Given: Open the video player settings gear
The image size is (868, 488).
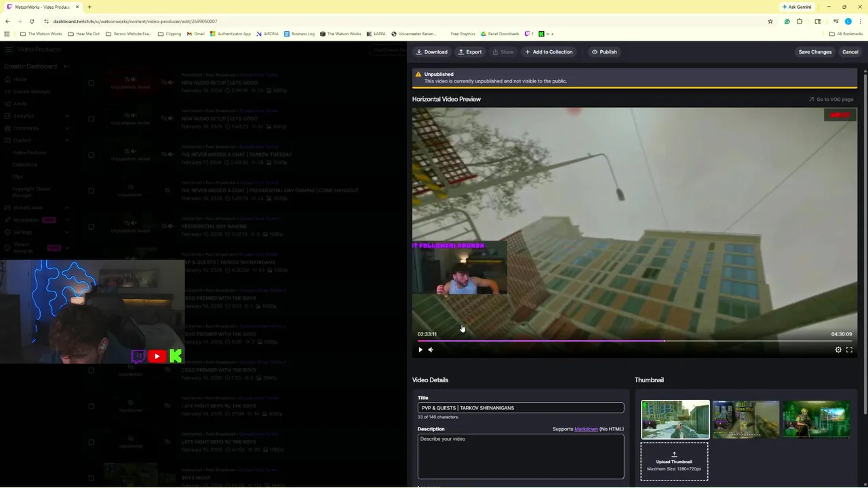Looking at the screenshot, I should (838, 350).
